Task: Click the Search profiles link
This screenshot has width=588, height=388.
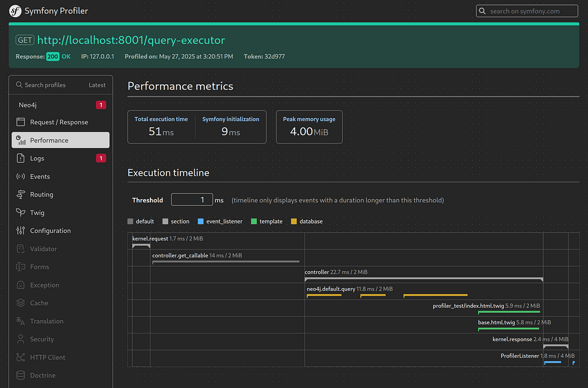Action: click(x=41, y=85)
